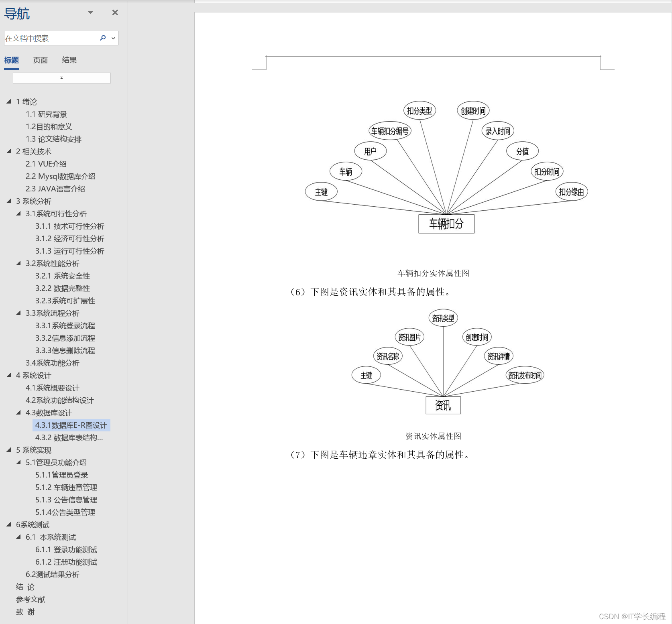
Task: Collapse 3.3系统流程分析 section
Action: tap(18, 313)
